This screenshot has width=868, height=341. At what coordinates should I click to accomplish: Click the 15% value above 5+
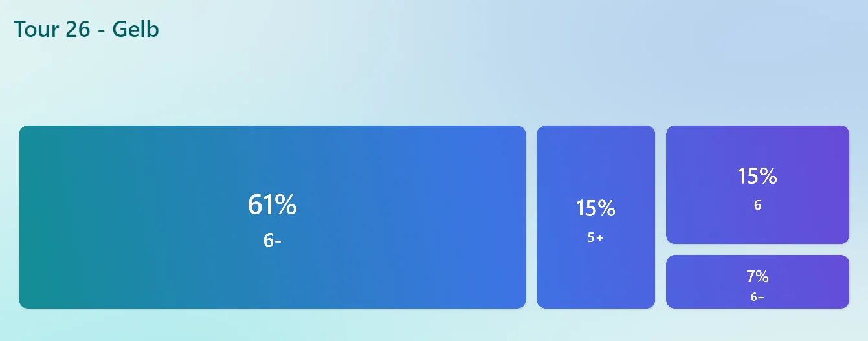[x=595, y=208]
